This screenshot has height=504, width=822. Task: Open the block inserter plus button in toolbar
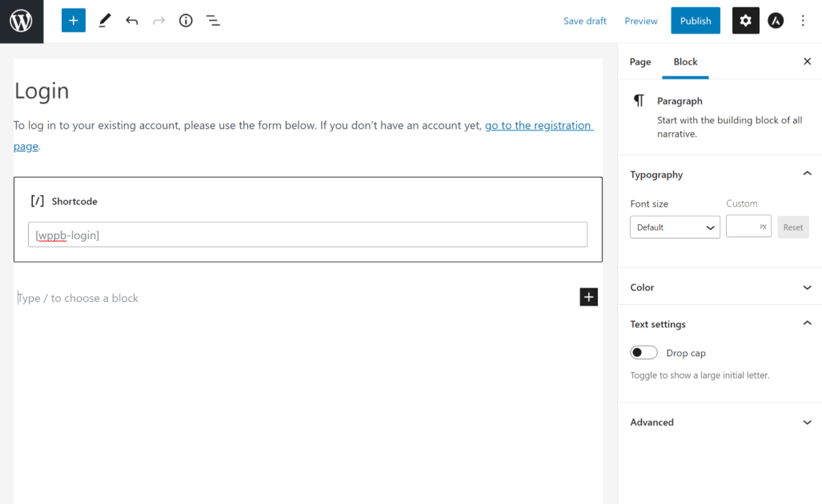click(x=74, y=21)
